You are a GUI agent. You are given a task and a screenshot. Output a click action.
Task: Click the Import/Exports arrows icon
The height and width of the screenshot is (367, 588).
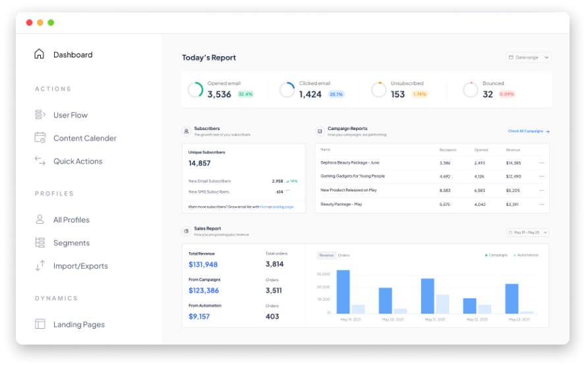pyautogui.click(x=40, y=265)
